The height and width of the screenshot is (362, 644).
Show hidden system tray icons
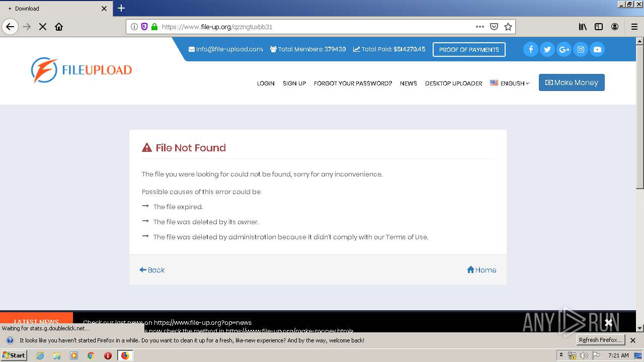tap(561, 355)
